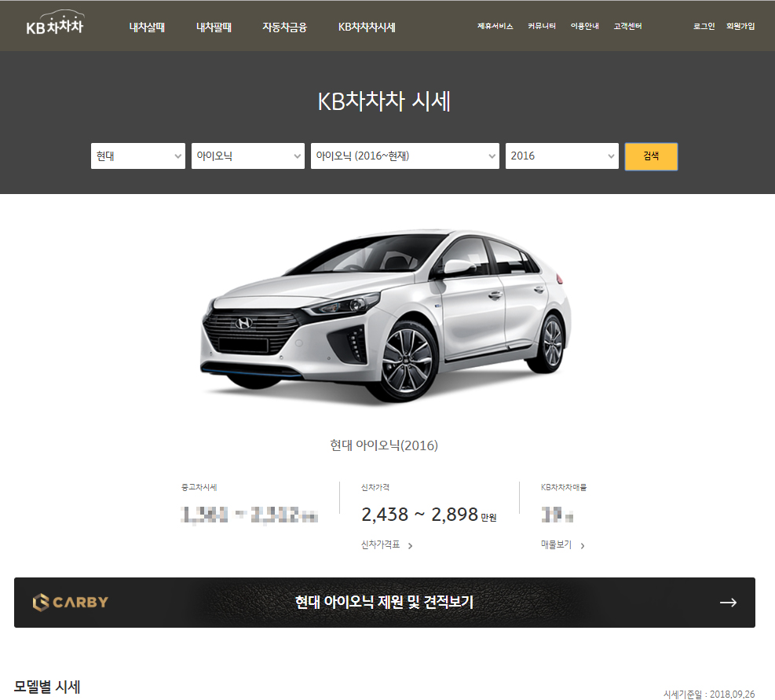Click the 로그인 link
The width and height of the screenshot is (775, 700).
pos(704,26)
